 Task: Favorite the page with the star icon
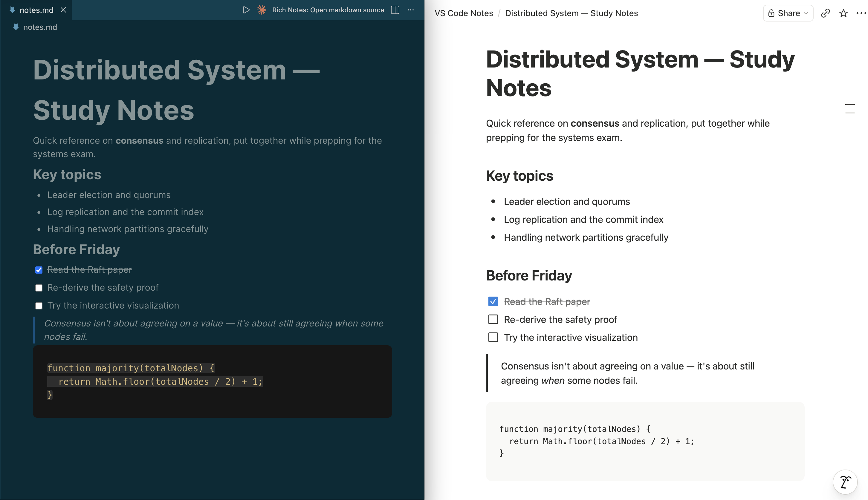(843, 13)
